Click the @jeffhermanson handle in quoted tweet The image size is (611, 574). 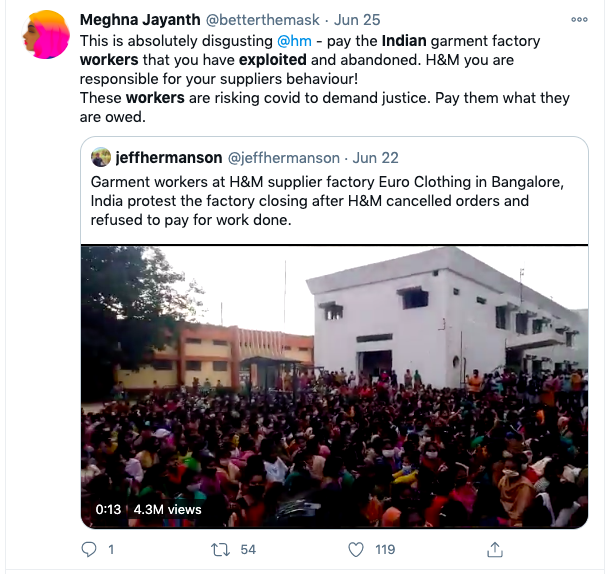click(x=283, y=158)
